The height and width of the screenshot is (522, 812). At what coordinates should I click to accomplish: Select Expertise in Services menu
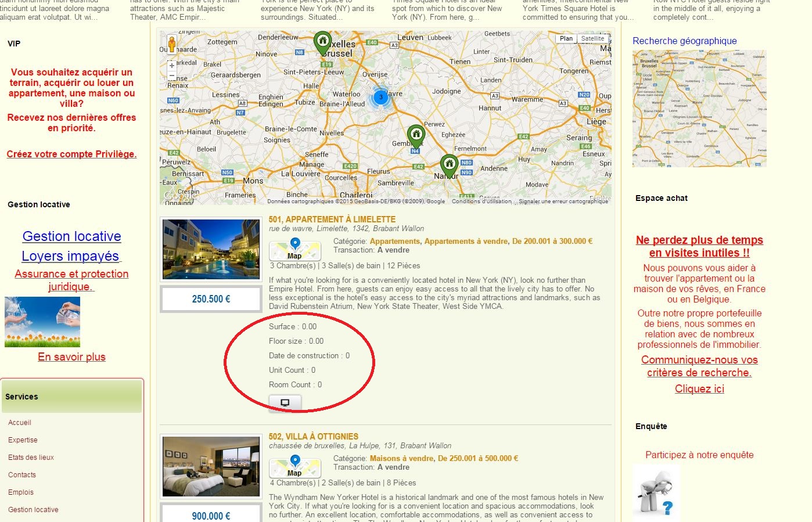click(23, 440)
